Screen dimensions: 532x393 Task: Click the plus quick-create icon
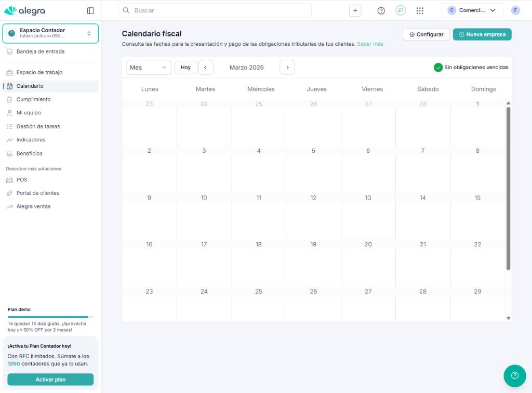[x=355, y=10]
